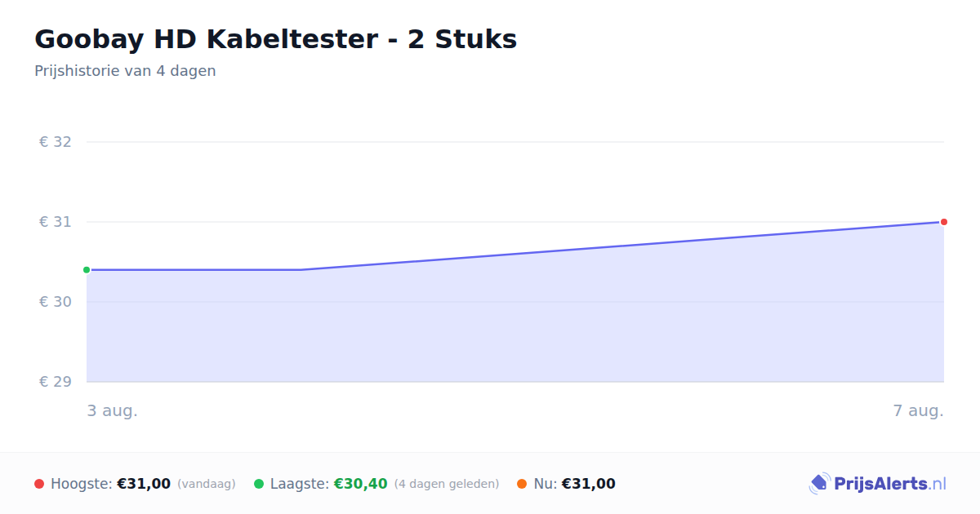Click the € 29 axis label
The image size is (980, 514).
click(56, 382)
